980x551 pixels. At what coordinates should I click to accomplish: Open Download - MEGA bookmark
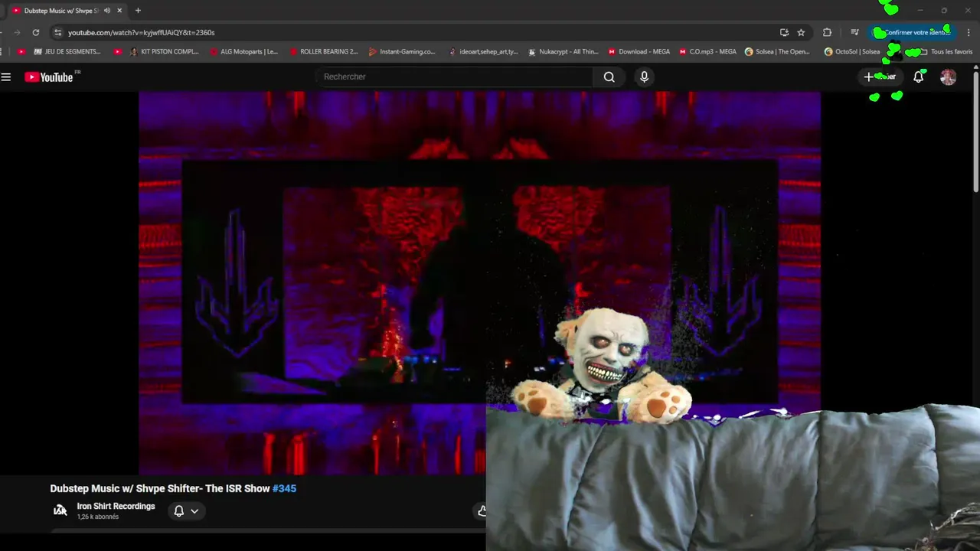pyautogui.click(x=639, y=52)
